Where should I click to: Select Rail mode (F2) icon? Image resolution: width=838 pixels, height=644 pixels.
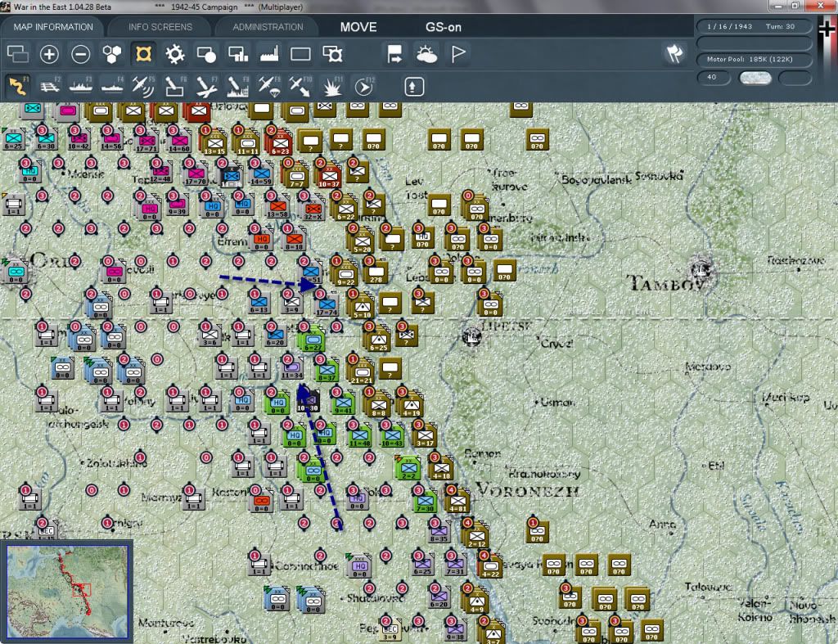point(50,86)
